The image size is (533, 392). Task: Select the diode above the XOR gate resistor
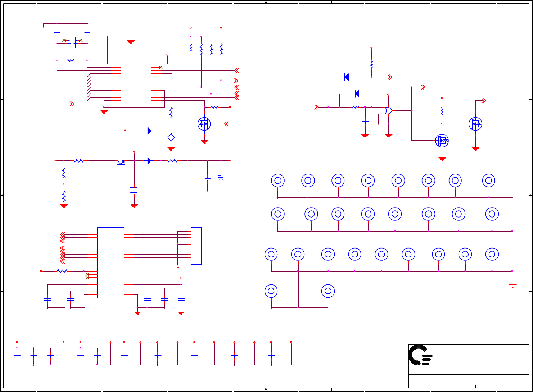click(357, 94)
